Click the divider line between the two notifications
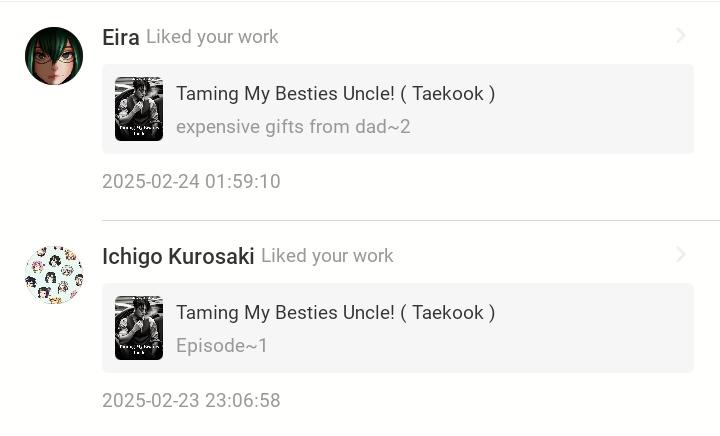This screenshot has height=436, width=720. coord(410,220)
